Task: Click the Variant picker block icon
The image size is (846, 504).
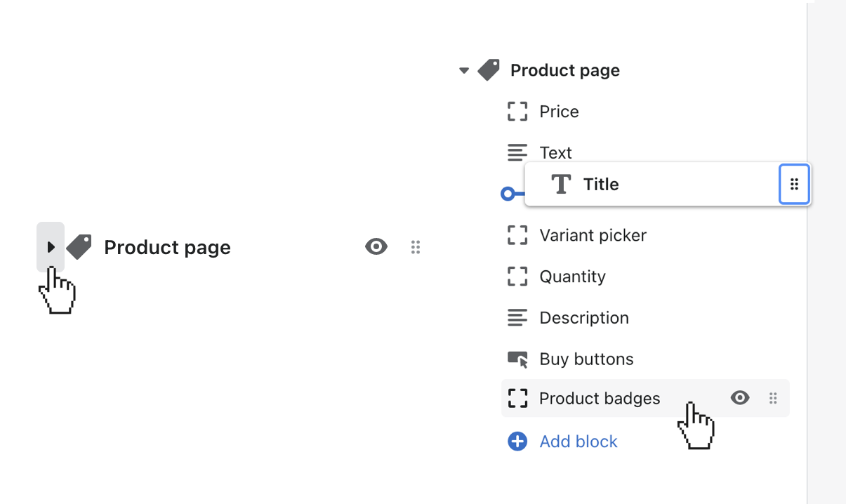Action: 517,235
